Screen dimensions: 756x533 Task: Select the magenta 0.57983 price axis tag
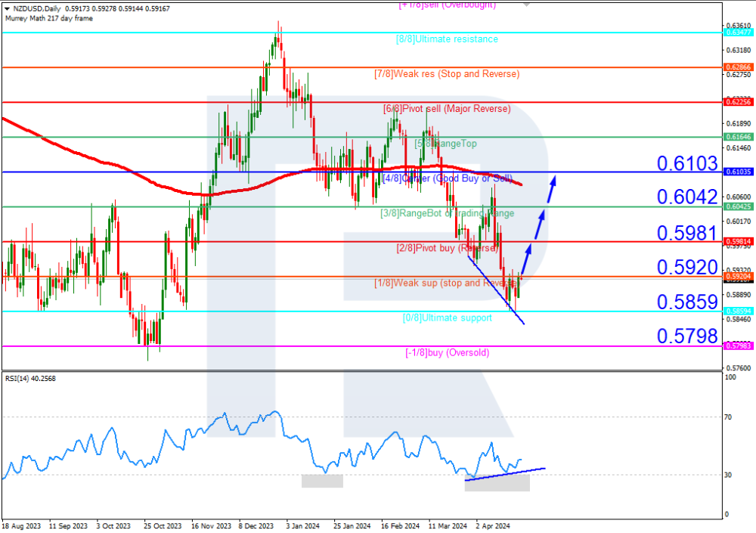click(x=738, y=346)
